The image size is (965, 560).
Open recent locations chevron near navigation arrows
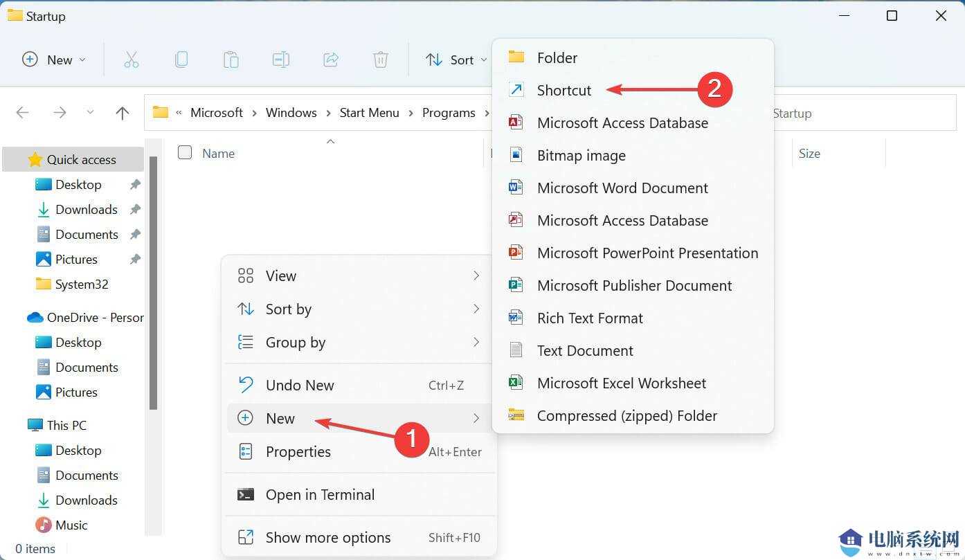pos(90,113)
